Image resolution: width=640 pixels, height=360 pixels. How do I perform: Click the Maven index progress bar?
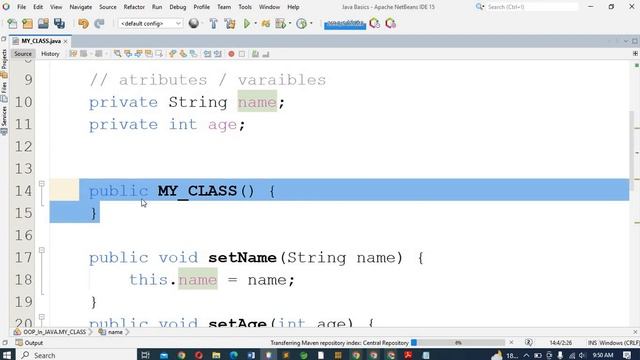point(458,343)
